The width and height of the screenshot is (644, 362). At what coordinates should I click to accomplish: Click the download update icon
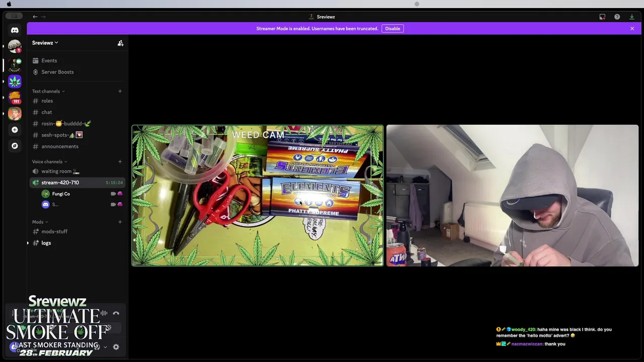coord(632,17)
